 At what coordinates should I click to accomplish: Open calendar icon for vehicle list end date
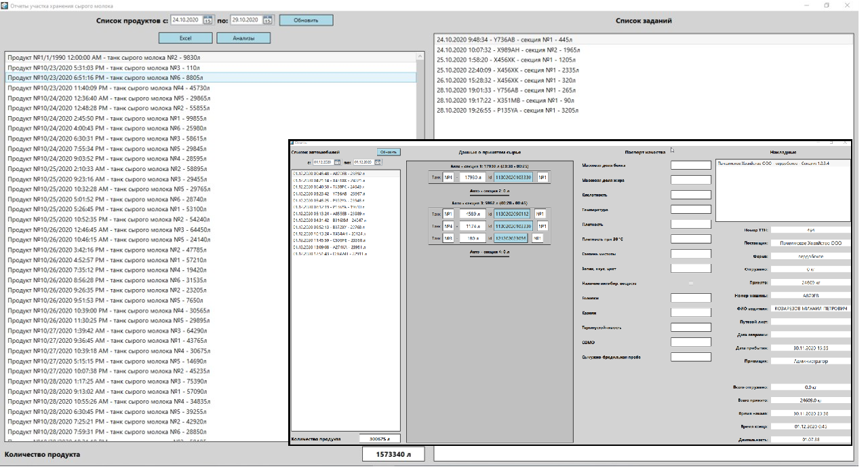pyautogui.click(x=378, y=162)
